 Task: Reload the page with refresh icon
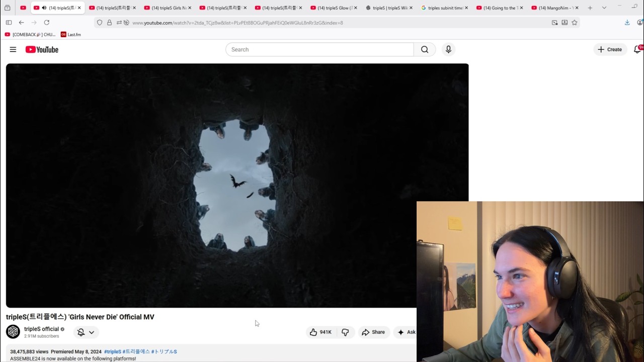(x=47, y=23)
